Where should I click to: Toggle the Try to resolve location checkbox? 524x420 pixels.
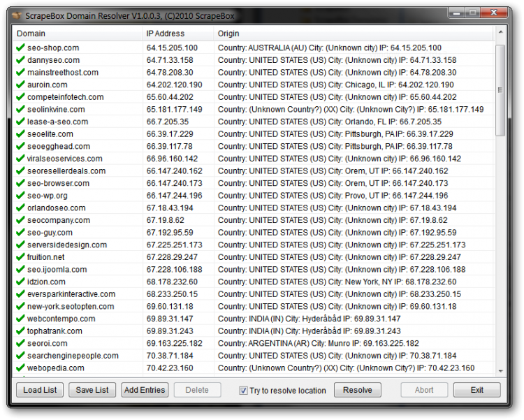coord(243,390)
